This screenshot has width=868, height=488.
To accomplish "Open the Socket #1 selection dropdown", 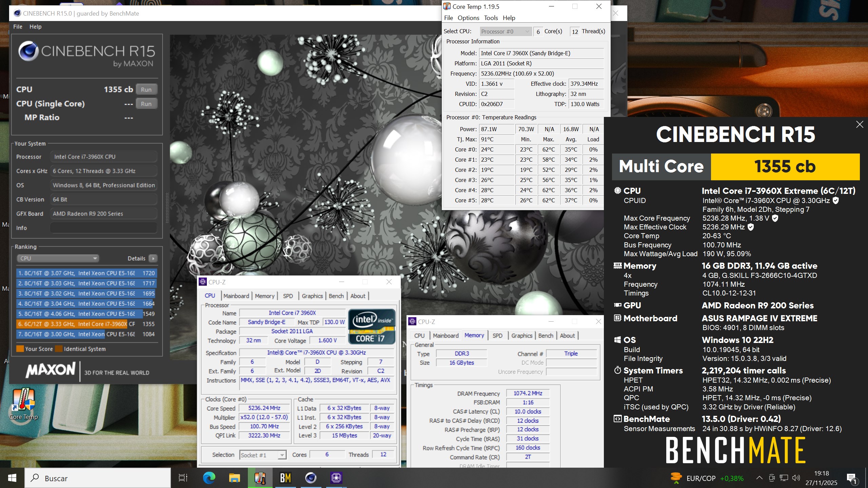I will pyautogui.click(x=263, y=455).
